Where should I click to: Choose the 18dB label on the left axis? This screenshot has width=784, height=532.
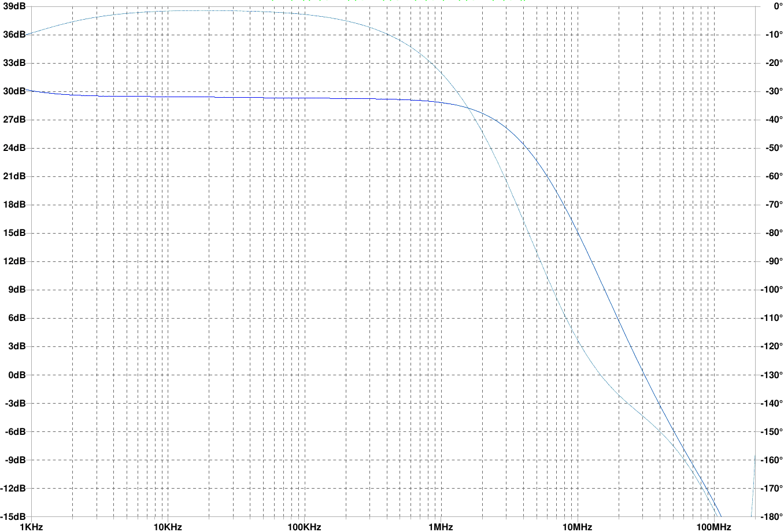pyautogui.click(x=13, y=205)
